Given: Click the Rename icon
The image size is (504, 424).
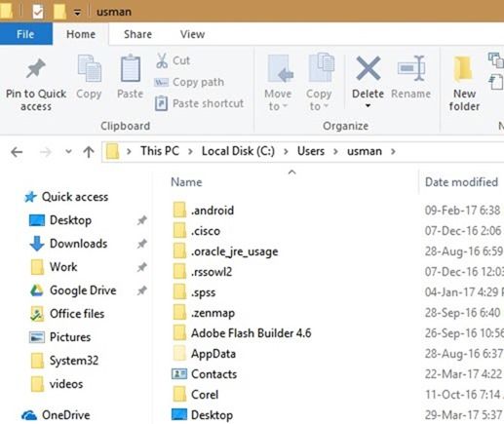Looking at the screenshot, I should point(411,68).
